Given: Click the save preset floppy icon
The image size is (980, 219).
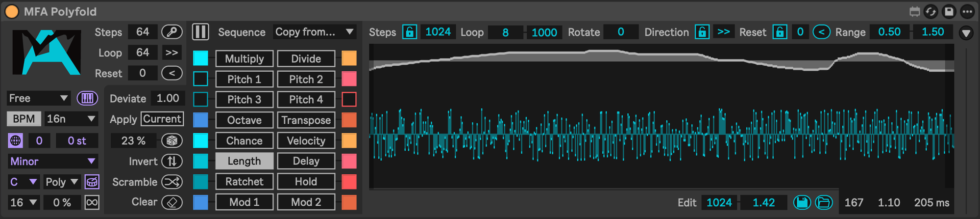Looking at the screenshot, I should coord(802,202).
